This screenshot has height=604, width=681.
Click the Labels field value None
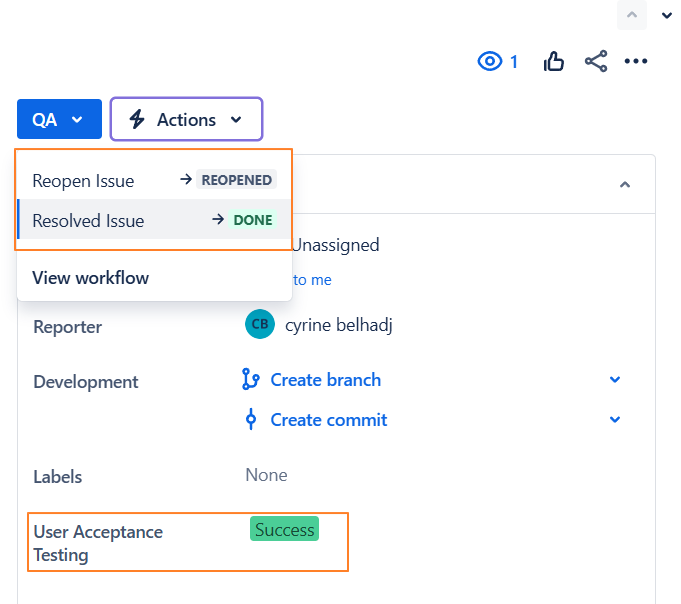(x=266, y=475)
